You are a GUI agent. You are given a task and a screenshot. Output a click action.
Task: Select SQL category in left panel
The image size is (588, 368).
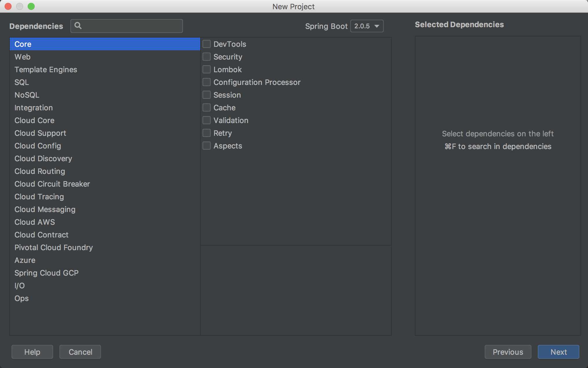tap(22, 82)
